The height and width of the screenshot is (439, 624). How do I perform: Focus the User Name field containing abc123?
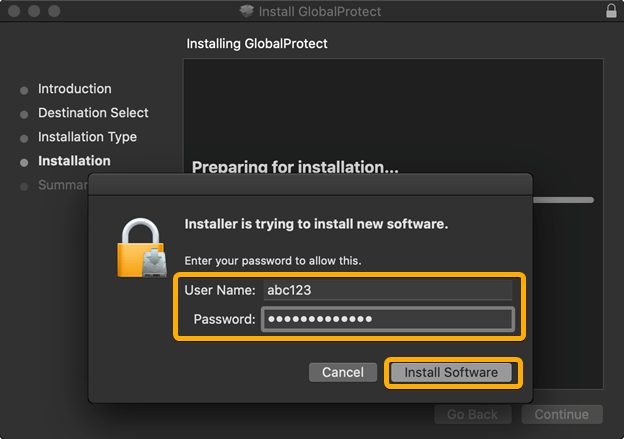point(387,290)
